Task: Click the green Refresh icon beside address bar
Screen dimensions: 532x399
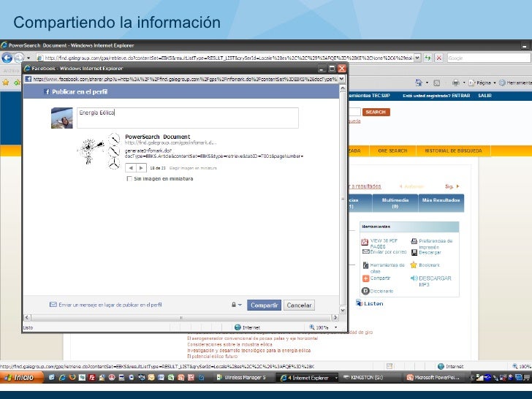Action: coord(427,58)
